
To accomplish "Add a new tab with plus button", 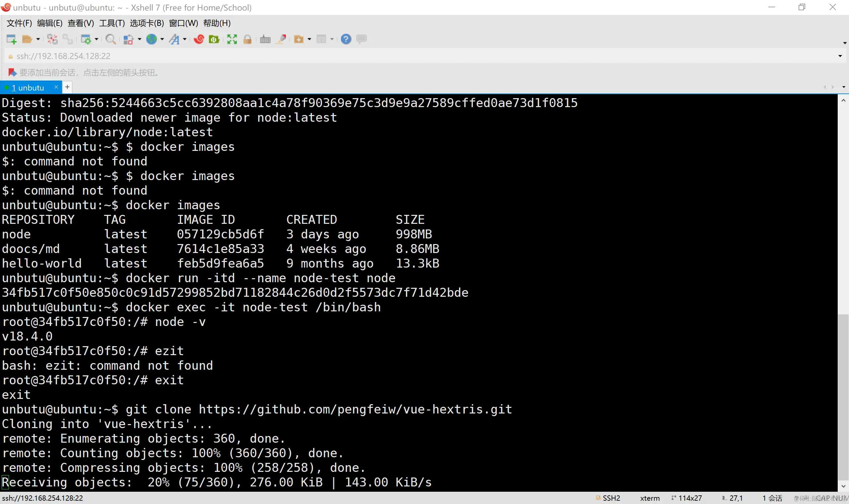I will pyautogui.click(x=67, y=87).
